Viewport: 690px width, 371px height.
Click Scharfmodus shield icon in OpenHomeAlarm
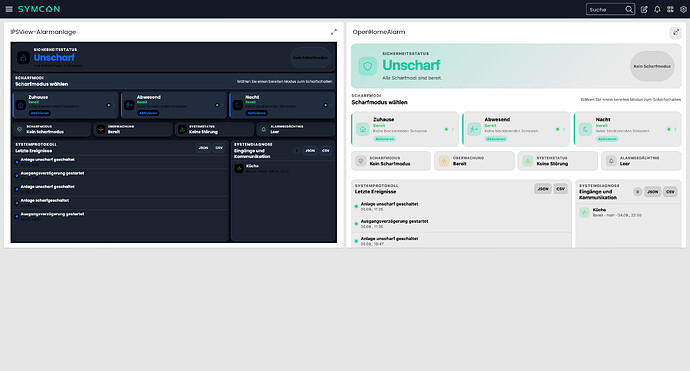tap(361, 161)
